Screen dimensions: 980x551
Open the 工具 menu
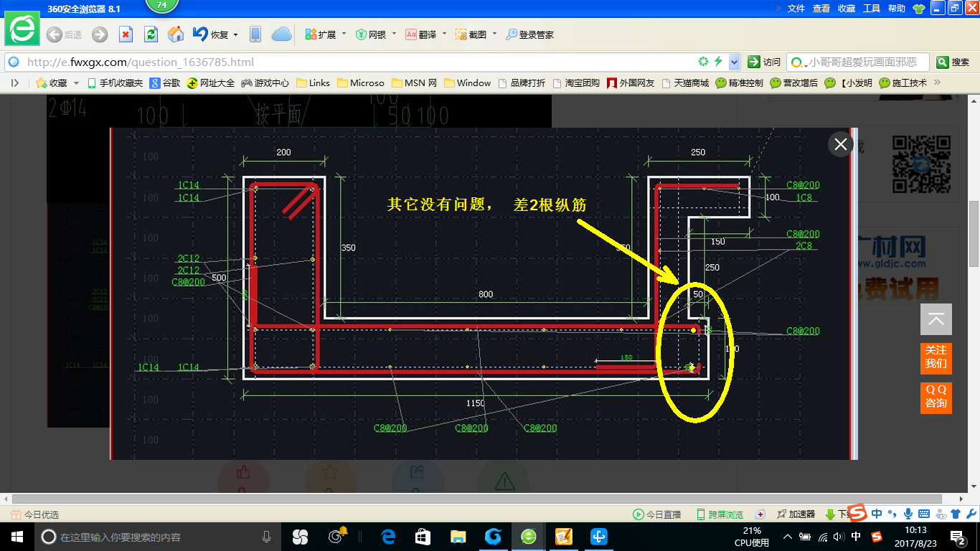click(x=872, y=9)
